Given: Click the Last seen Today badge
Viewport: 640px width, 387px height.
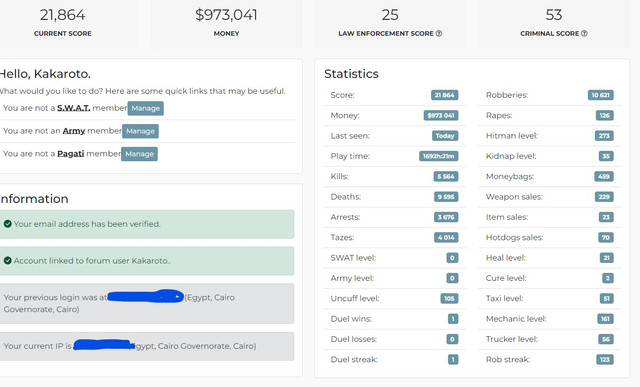Looking at the screenshot, I should click(445, 136).
